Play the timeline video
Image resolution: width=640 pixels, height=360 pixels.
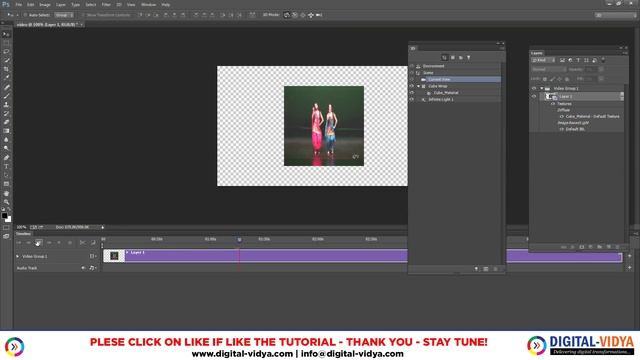[x=39, y=242]
